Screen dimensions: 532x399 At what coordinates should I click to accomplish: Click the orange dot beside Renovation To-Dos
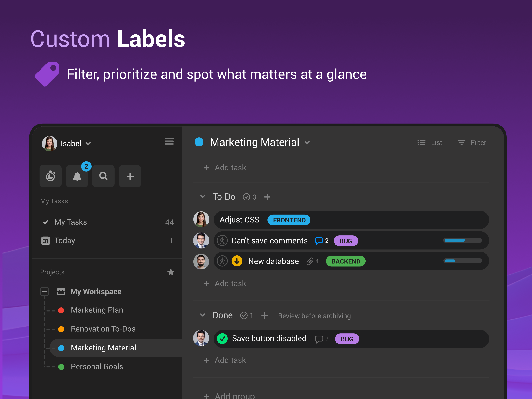pos(61,329)
